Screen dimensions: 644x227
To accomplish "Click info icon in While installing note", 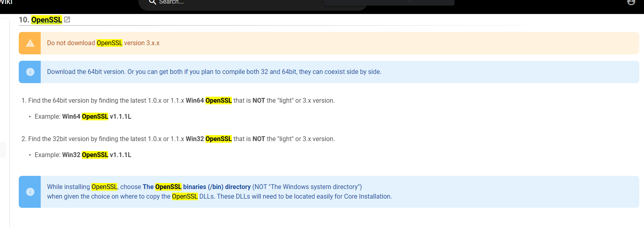I will coord(30,192).
